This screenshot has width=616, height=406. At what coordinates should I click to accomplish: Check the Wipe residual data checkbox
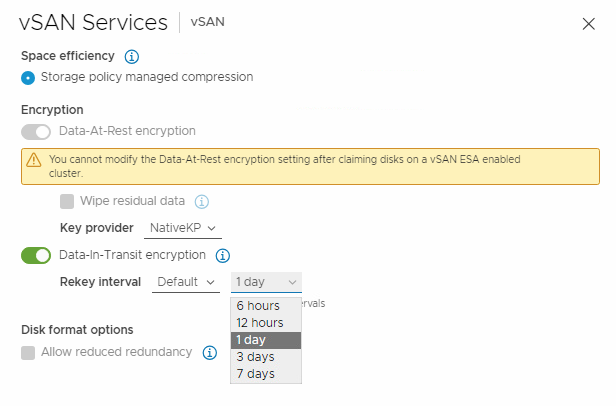tap(67, 202)
